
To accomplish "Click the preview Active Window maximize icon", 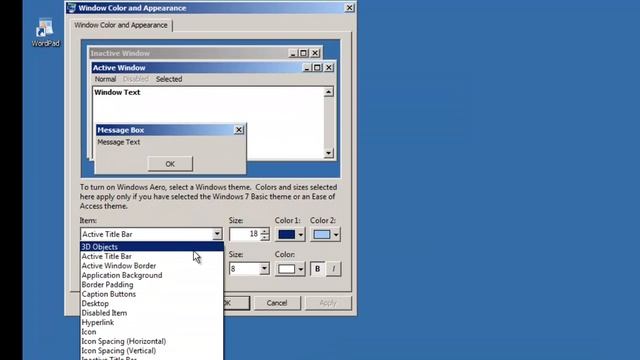I will click(317, 68).
